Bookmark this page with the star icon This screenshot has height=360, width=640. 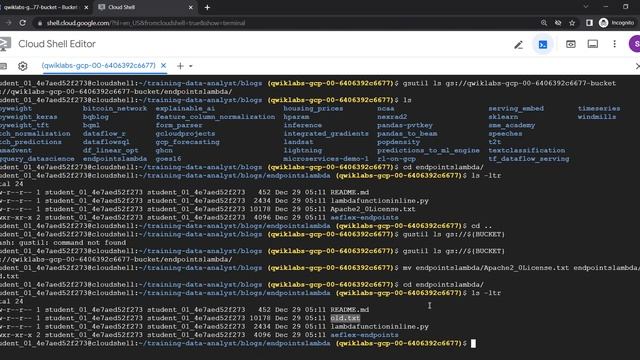(572, 23)
